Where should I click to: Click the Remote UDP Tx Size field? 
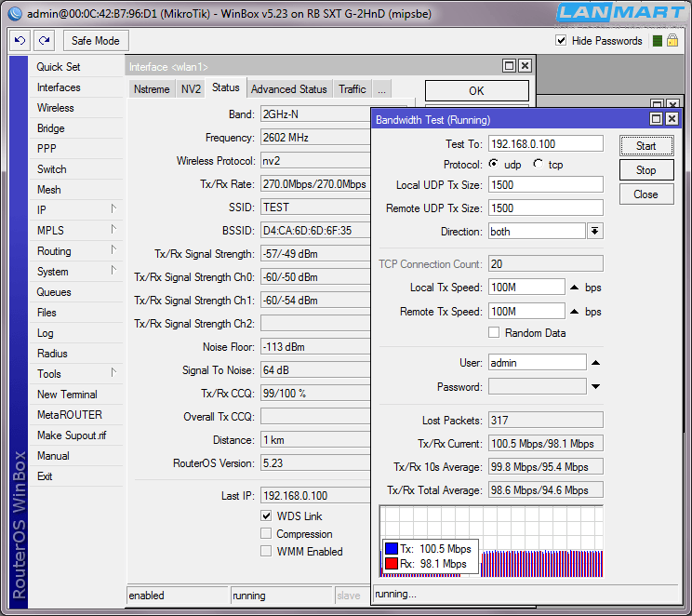tap(545, 208)
